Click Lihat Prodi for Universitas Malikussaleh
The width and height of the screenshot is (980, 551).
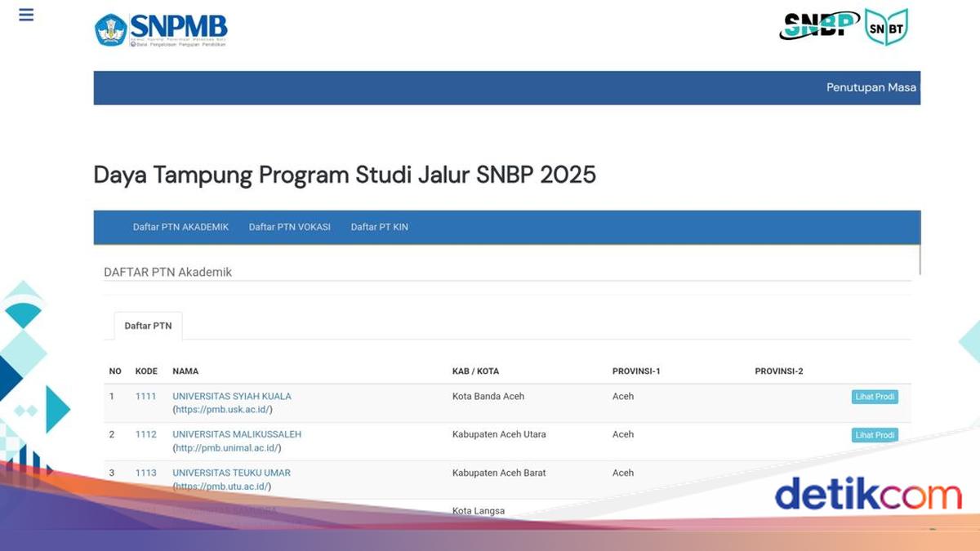875,435
